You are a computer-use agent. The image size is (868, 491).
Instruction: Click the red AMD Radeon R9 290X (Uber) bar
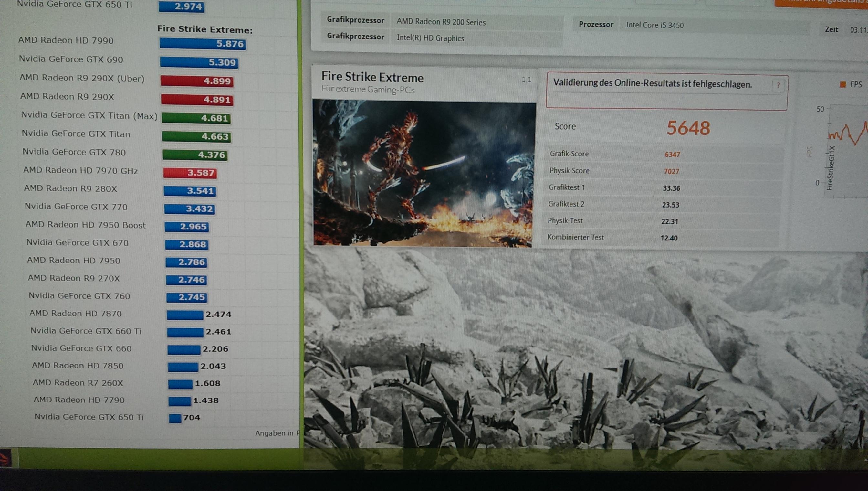tap(197, 81)
